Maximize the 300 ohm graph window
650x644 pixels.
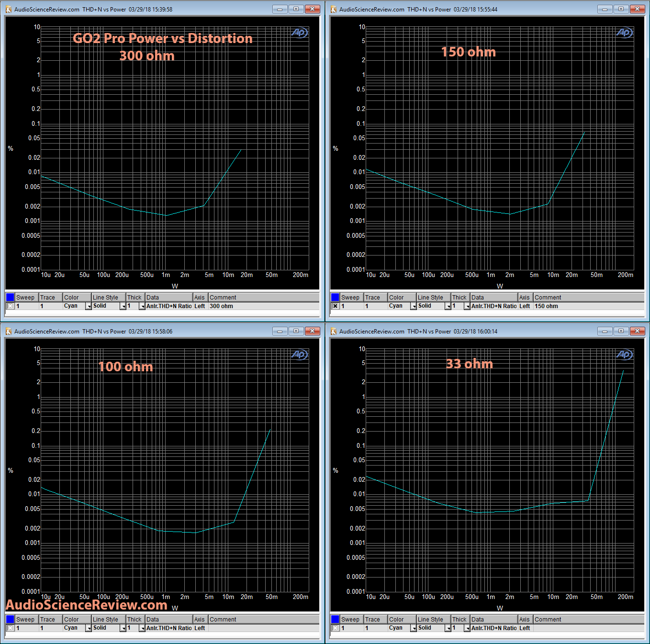pos(296,9)
